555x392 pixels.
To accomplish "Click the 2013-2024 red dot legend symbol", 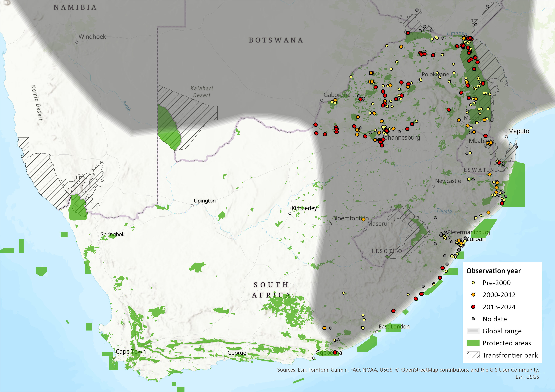I will 473,307.
